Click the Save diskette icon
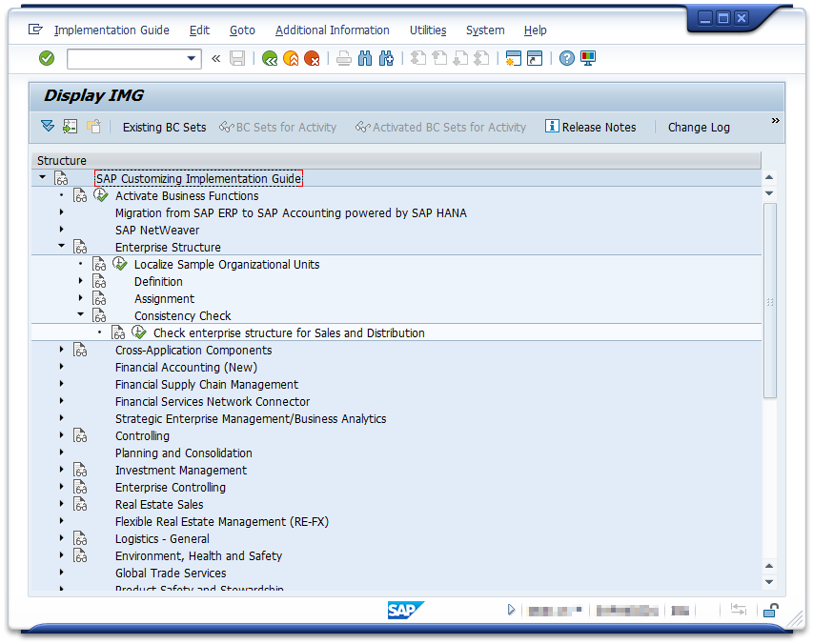Viewport: 813px width, 644px height. 237,58
